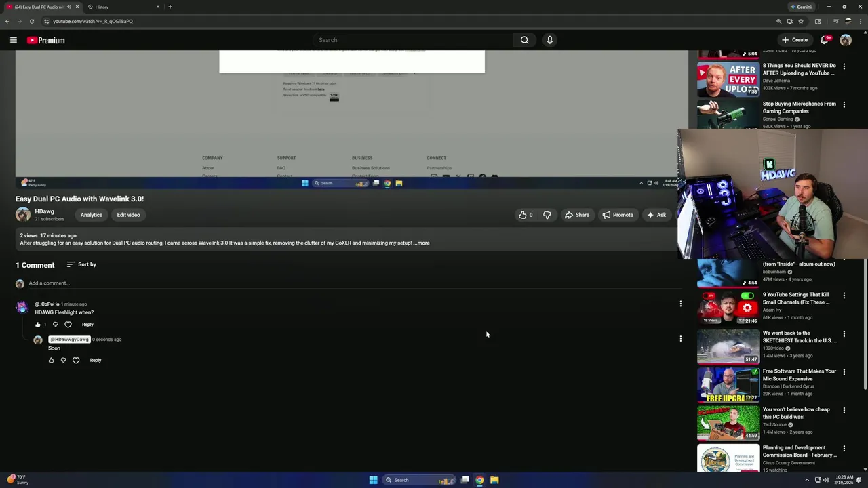Screen dimensions: 868x488
Task: Bookmark this page with star icon
Action: point(801,21)
